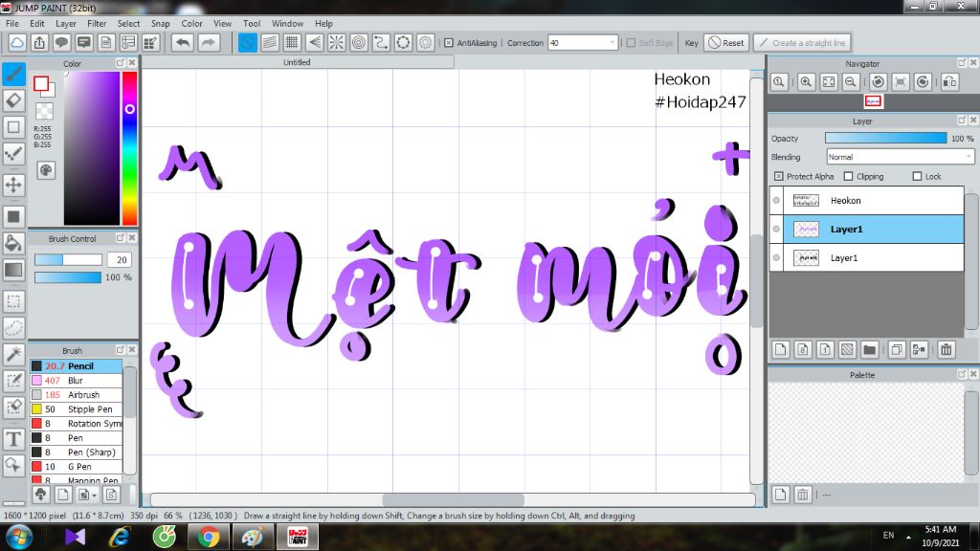Click the Redo arrow in toolbar
980x551 pixels.
point(209,42)
